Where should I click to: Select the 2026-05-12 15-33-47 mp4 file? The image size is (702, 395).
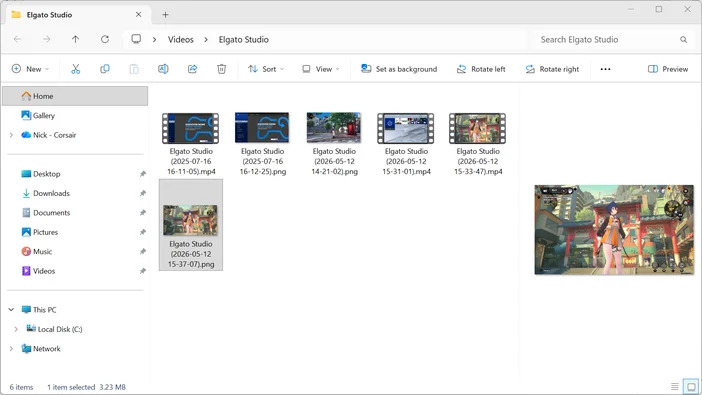478,143
